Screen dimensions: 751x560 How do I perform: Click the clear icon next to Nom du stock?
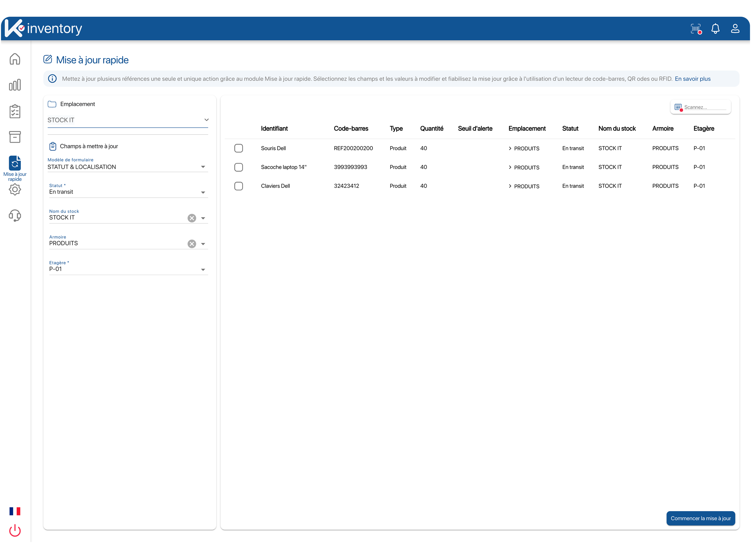(x=192, y=218)
